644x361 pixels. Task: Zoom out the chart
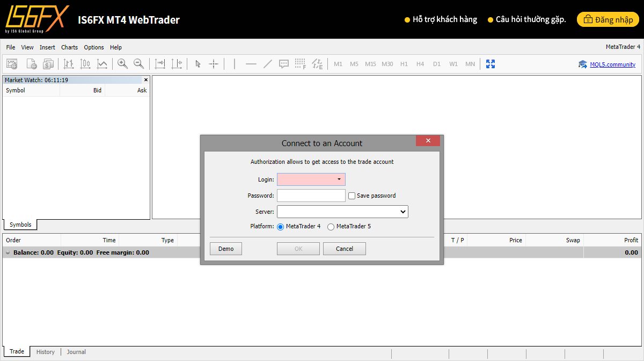[138, 64]
